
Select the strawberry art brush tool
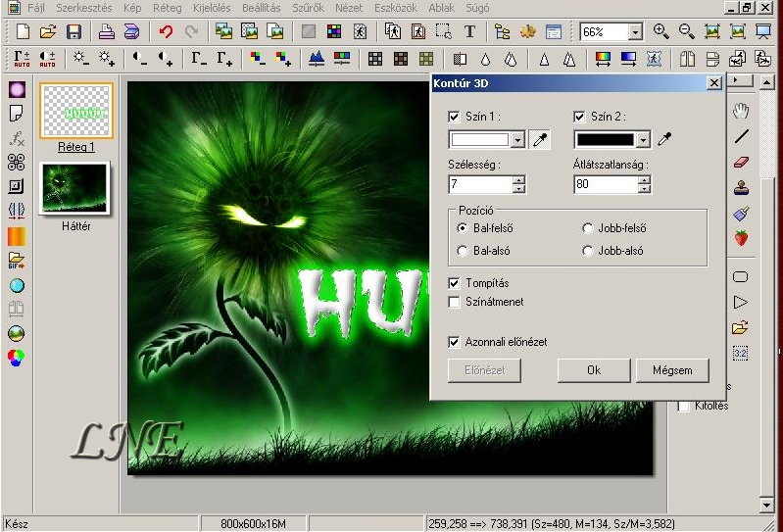(742, 238)
